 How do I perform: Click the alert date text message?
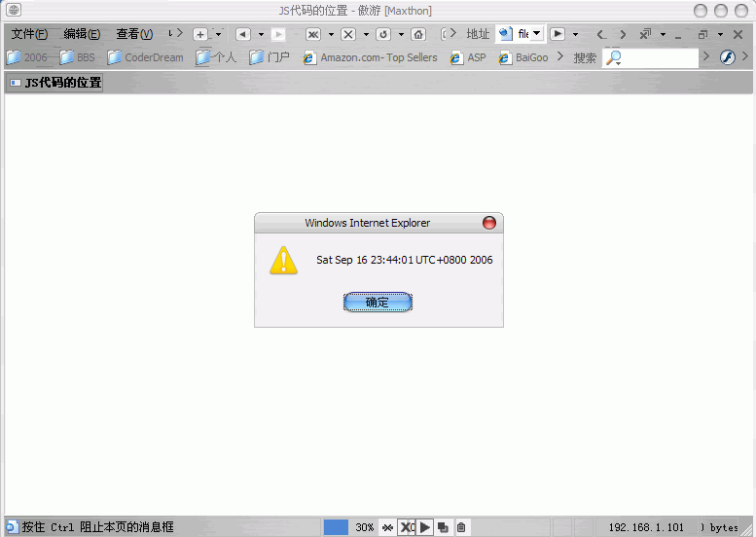click(x=404, y=260)
